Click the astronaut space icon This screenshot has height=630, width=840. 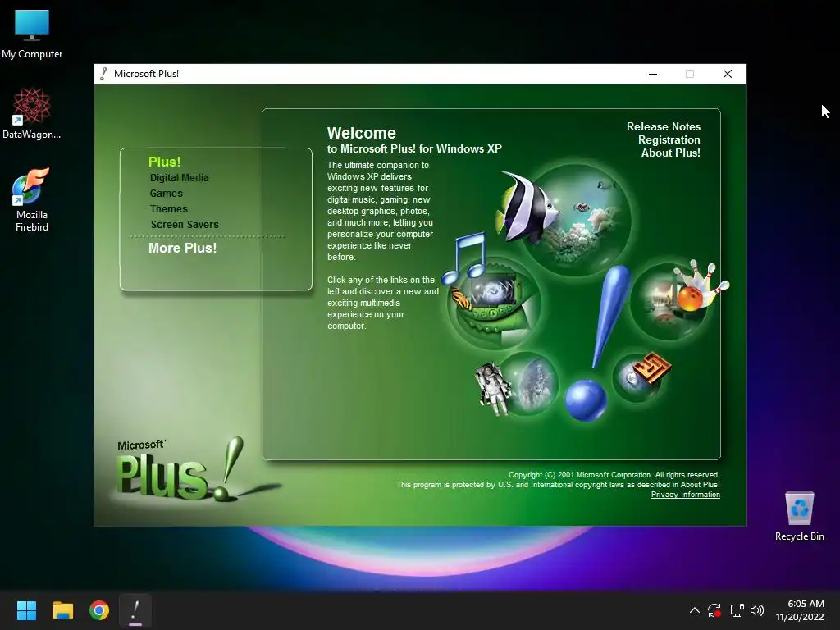[x=493, y=388]
